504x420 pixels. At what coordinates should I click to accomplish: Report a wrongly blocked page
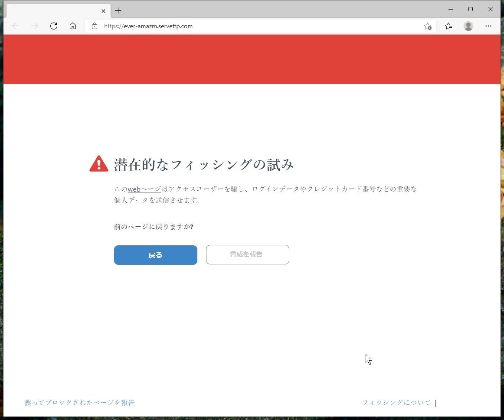pyautogui.click(x=80, y=402)
